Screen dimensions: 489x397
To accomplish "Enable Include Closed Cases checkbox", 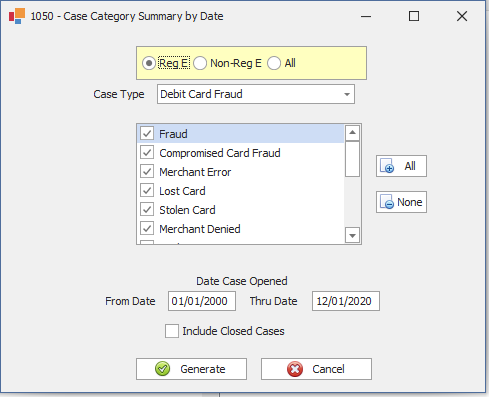I will click(x=172, y=331).
